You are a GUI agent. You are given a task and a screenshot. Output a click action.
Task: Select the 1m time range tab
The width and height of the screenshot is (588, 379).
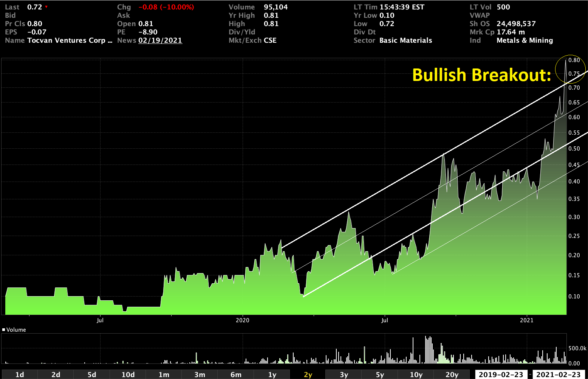(164, 374)
